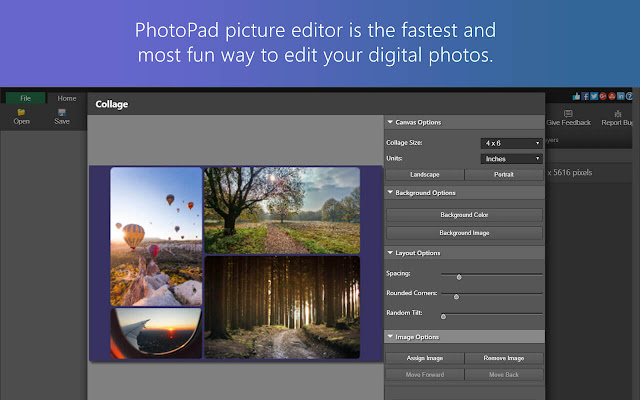
Task: Click the Google Plus icon
Action: (x=604, y=96)
